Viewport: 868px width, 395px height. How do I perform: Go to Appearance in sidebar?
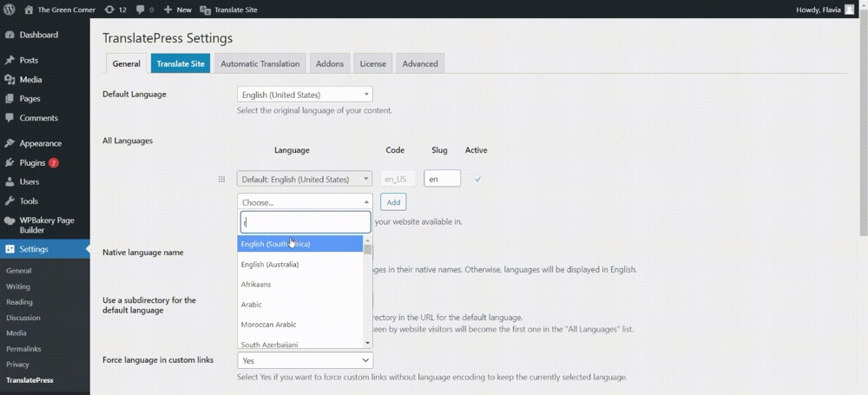(40, 143)
